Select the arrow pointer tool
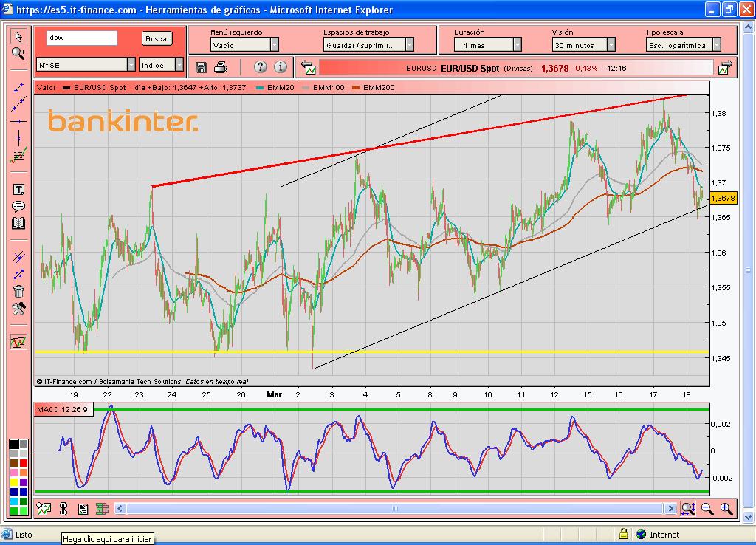This screenshot has width=756, height=545. [18, 37]
